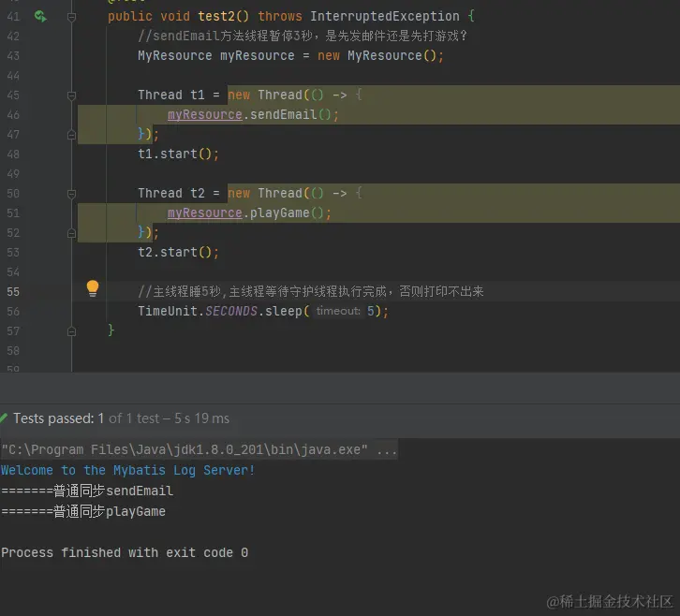680x616 pixels.
Task: Click the myResource reference in the playGame call
Action: pyautogui.click(x=205, y=213)
